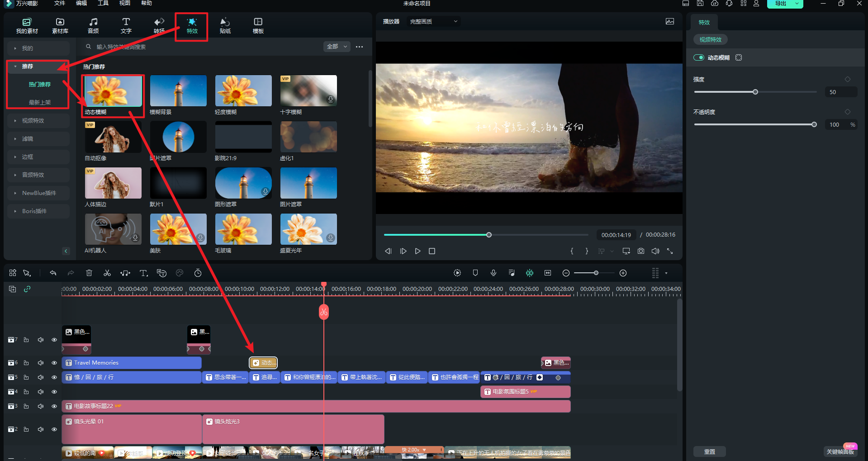Lock track 2
The width and height of the screenshot is (868, 461).
(26, 429)
